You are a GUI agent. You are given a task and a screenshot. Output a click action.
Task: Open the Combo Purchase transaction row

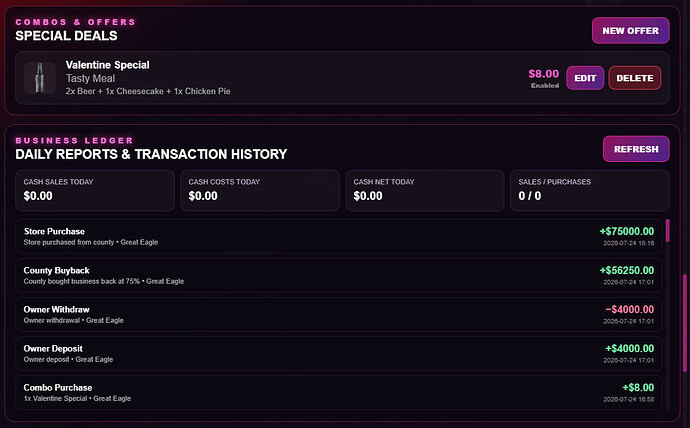click(x=339, y=393)
